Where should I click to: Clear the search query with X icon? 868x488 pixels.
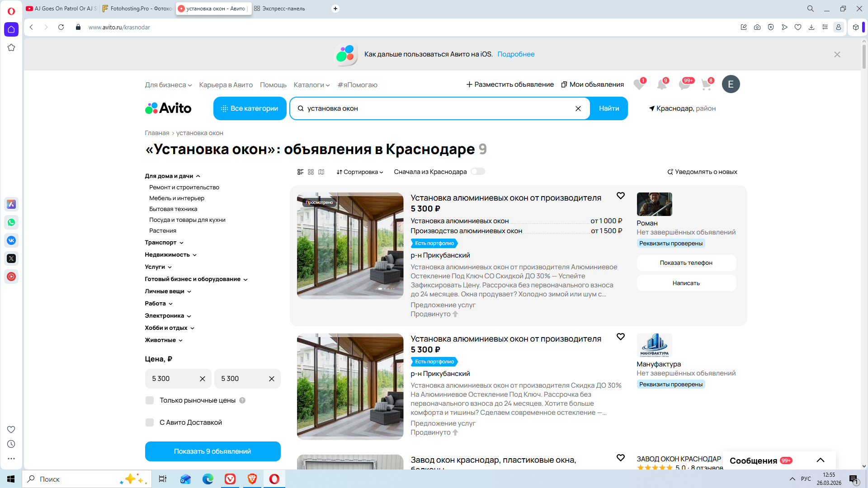click(578, 108)
